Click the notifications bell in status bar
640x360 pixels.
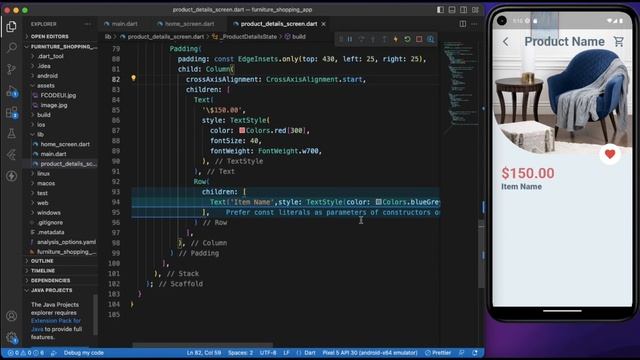(475, 353)
